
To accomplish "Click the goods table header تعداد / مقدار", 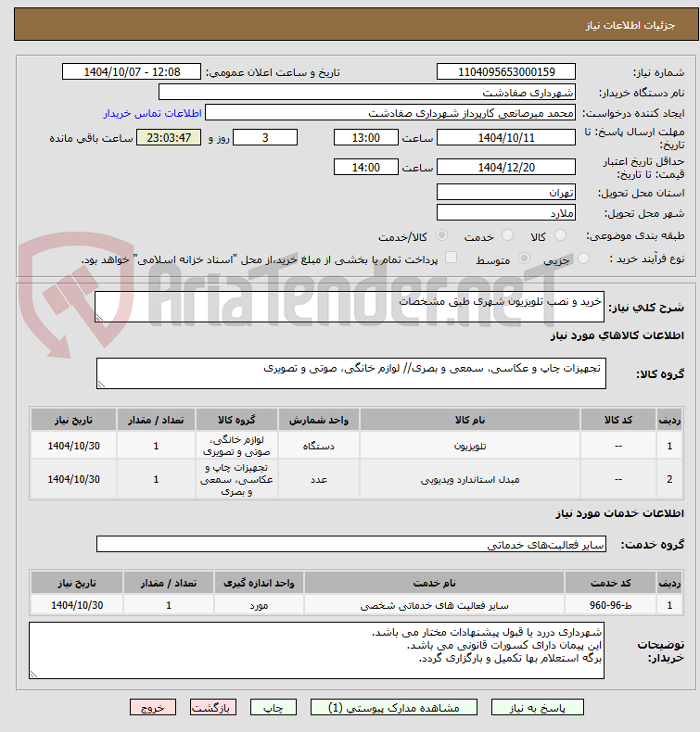I will point(156,420).
